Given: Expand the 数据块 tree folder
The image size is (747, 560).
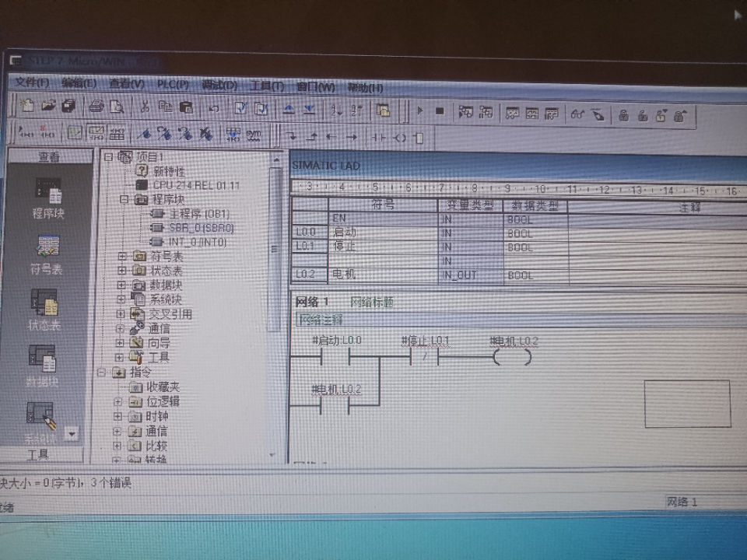Looking at the screenshot, I should [121, 285].
